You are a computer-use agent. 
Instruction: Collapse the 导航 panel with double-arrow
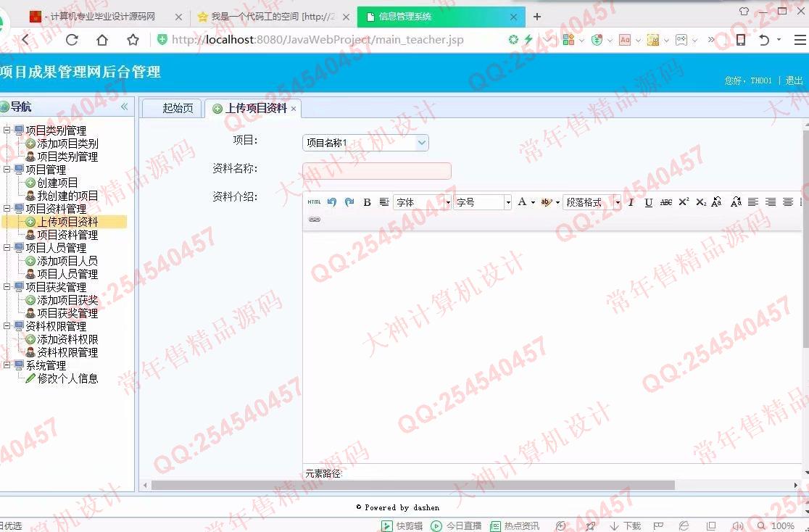[x=125, y=107]
